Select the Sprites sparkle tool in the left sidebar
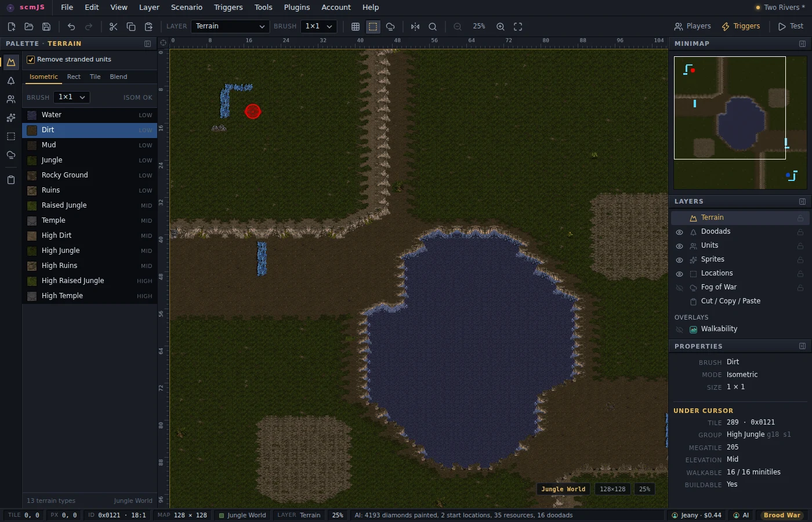The width and height of the screenshot is (812, 522). click(x=11, y=118)
